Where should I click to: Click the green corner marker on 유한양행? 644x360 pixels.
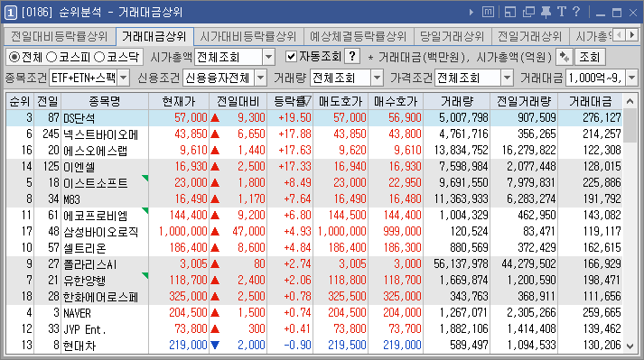(x=145, y=275)
